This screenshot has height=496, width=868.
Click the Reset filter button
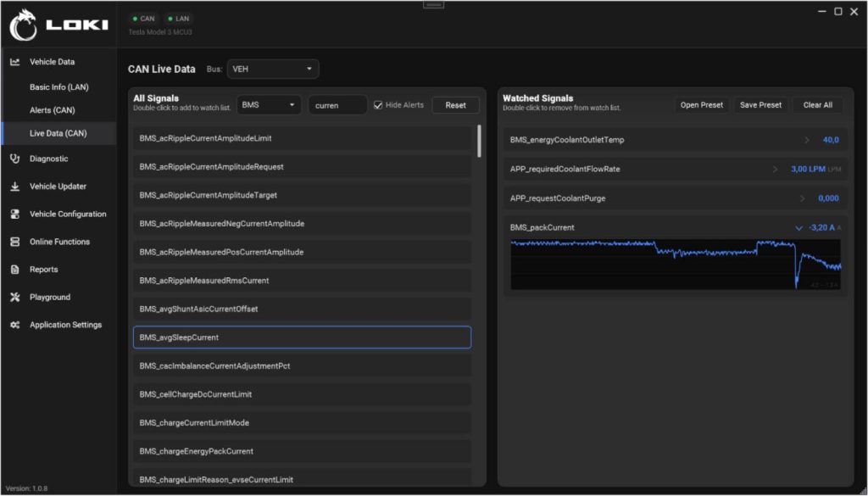pyautogui.click(x=455, y=105)
